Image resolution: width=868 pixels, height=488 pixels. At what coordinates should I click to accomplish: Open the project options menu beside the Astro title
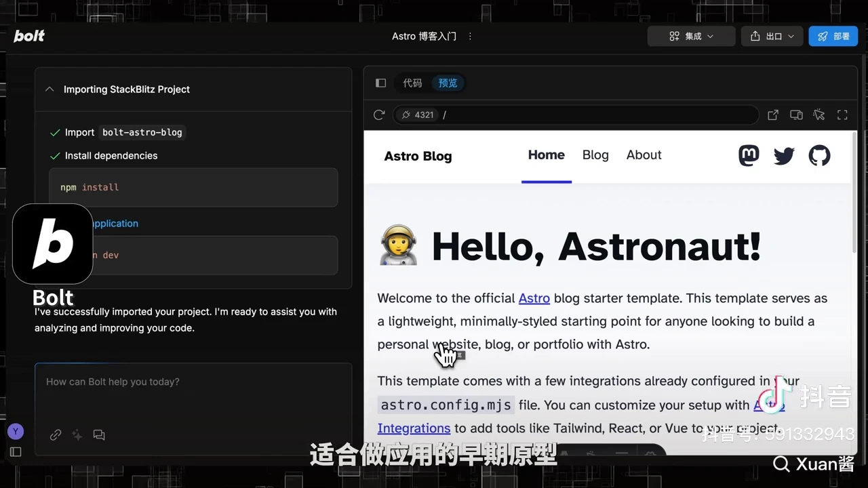(x=470, y=36)
